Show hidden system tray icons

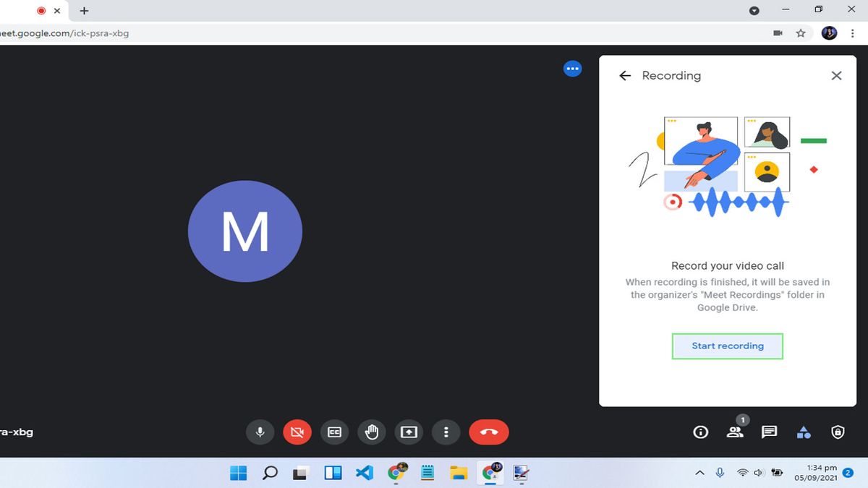tap(699, 473)
